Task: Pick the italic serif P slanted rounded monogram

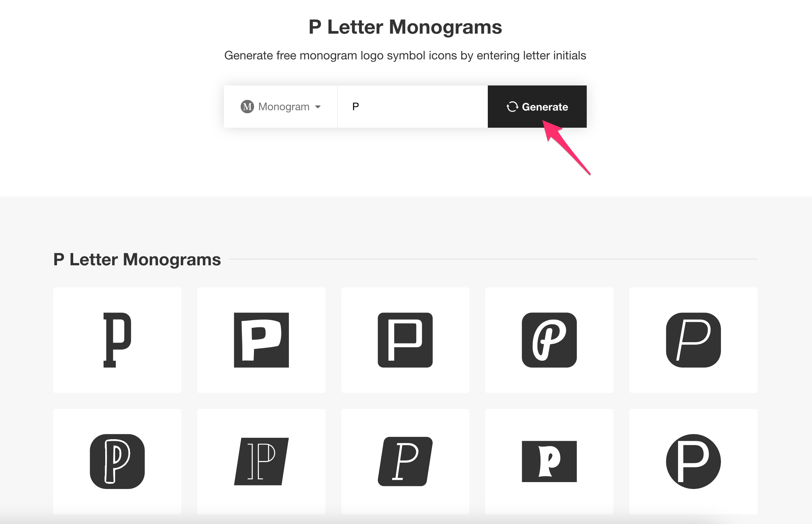Action: pos(405,461)
